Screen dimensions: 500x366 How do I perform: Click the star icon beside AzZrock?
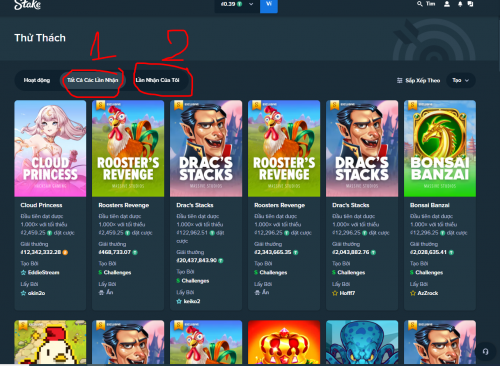point(413,293)
